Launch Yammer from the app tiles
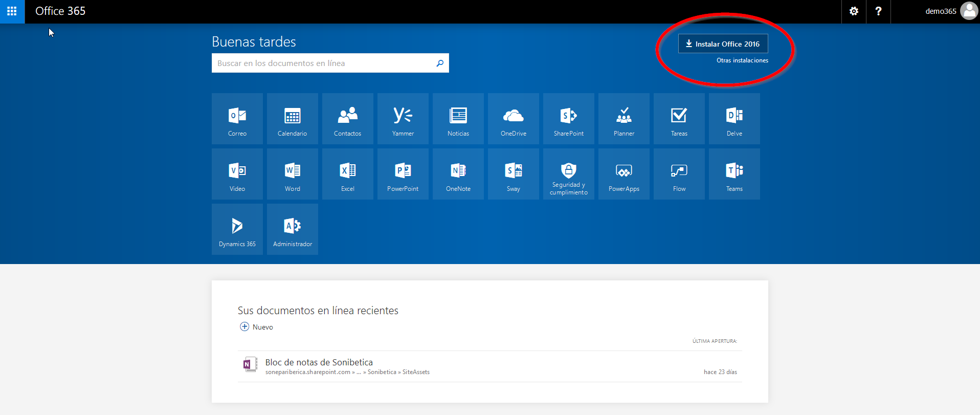Viewport: 980px width, 415px height. tap(403, 119)
